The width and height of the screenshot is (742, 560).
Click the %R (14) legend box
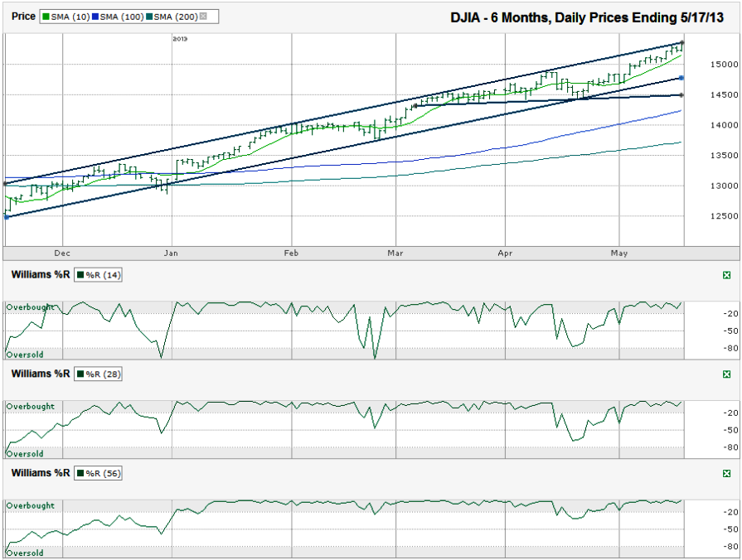(99, 275)
